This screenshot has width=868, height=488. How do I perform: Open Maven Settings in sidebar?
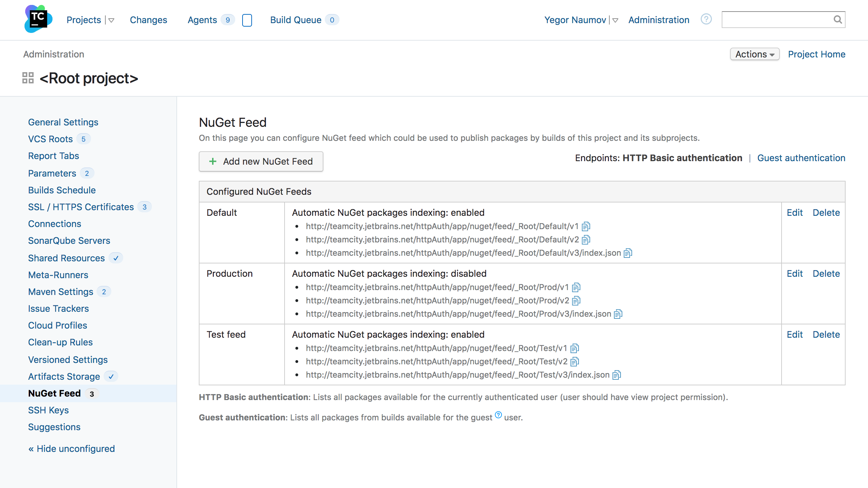point(61,292)
